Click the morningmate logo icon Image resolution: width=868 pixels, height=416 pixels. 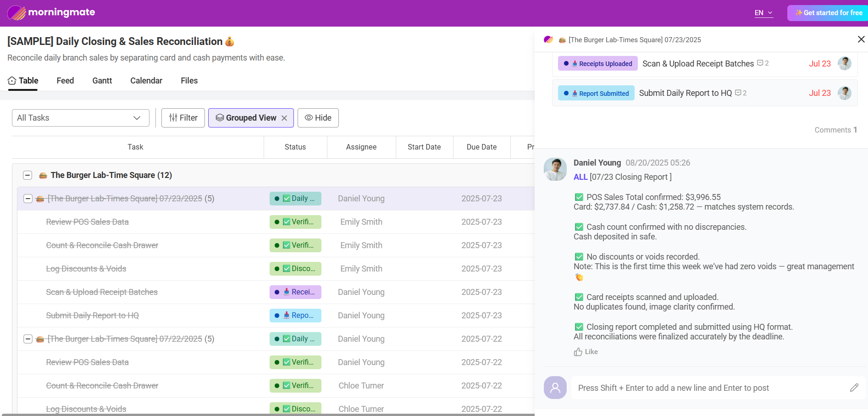coord(17,13)
